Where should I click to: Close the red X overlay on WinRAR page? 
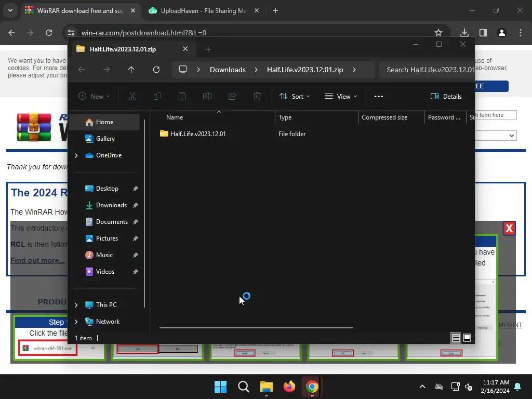tap(509, 229)
